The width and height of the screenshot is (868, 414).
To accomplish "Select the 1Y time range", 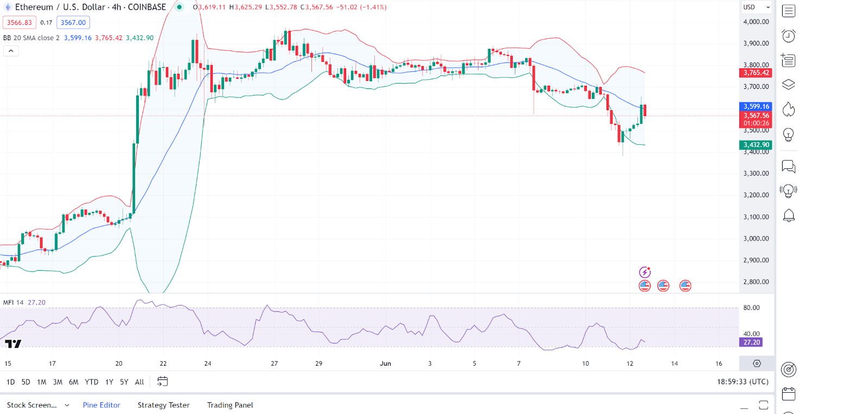I will (x=109, y=382).
